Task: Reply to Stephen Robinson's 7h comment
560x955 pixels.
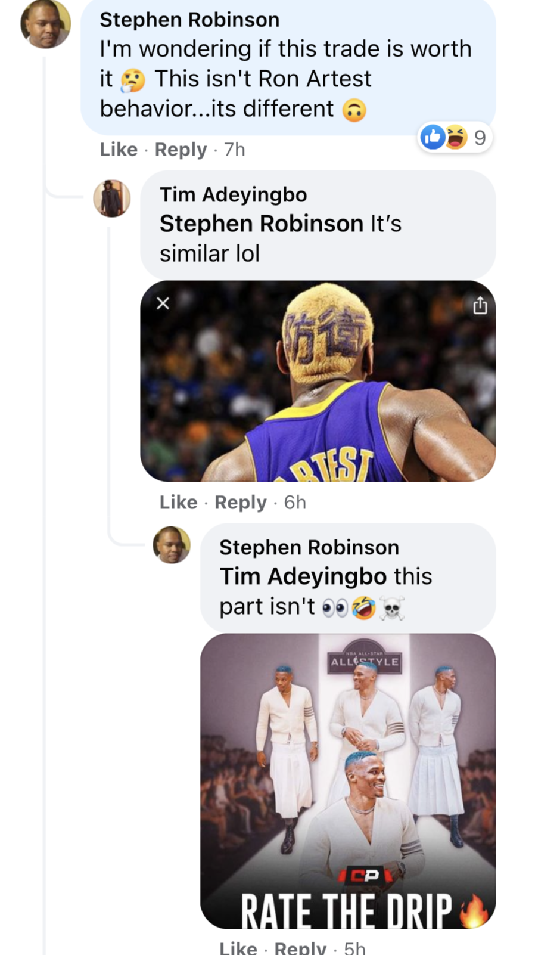Action: [x=181, y=149]
